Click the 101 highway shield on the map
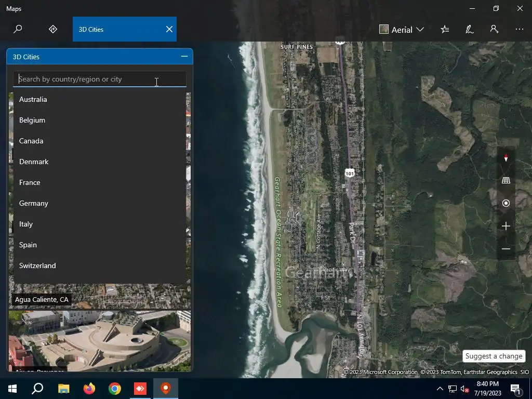532x399 pixels. point(350,173)
